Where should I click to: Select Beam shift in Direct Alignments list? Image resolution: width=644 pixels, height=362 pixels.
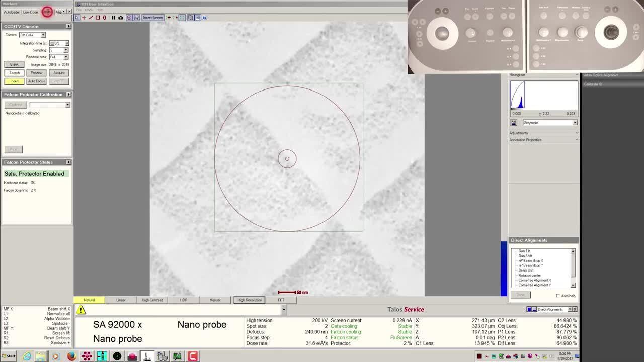coord(526,270)
